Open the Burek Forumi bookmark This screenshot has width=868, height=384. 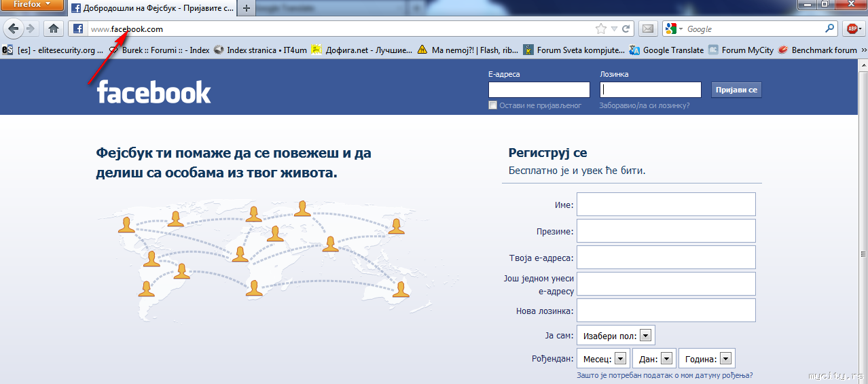point(160,50)
